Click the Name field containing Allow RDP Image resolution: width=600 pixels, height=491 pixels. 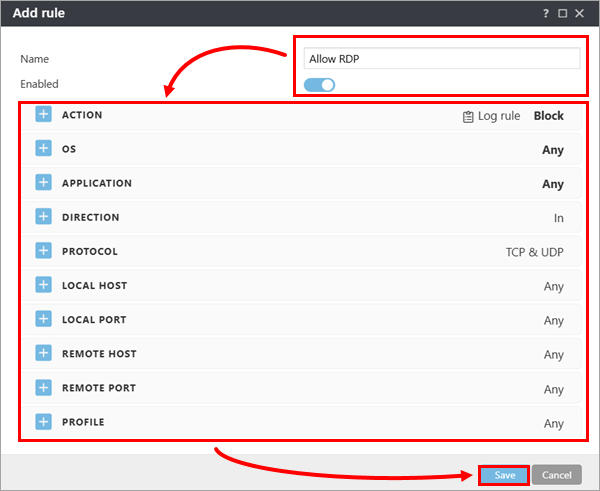pyautogui.click(x=441, y=59)
